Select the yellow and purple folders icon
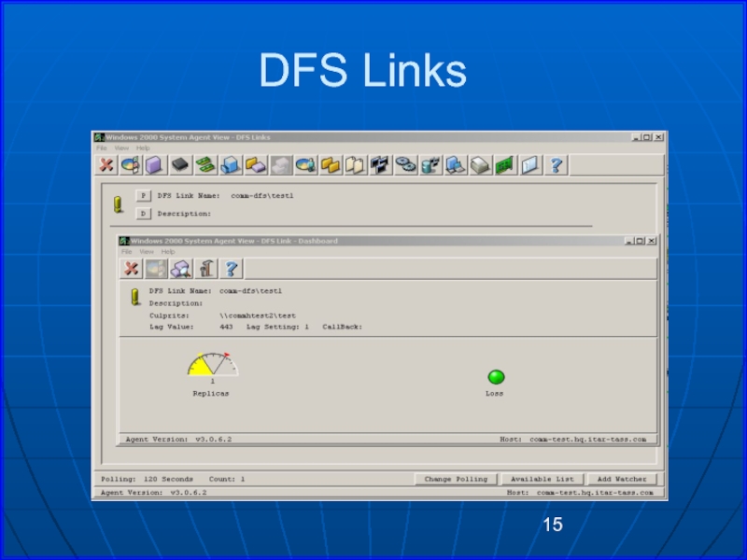 pyautogui.click(x=256, y=165)
